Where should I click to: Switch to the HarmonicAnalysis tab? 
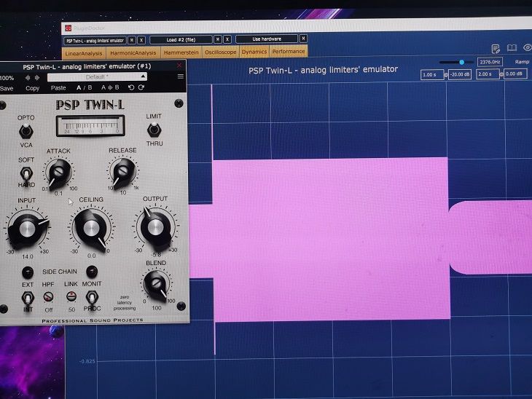pyautogui.click(x=133, y=52)
